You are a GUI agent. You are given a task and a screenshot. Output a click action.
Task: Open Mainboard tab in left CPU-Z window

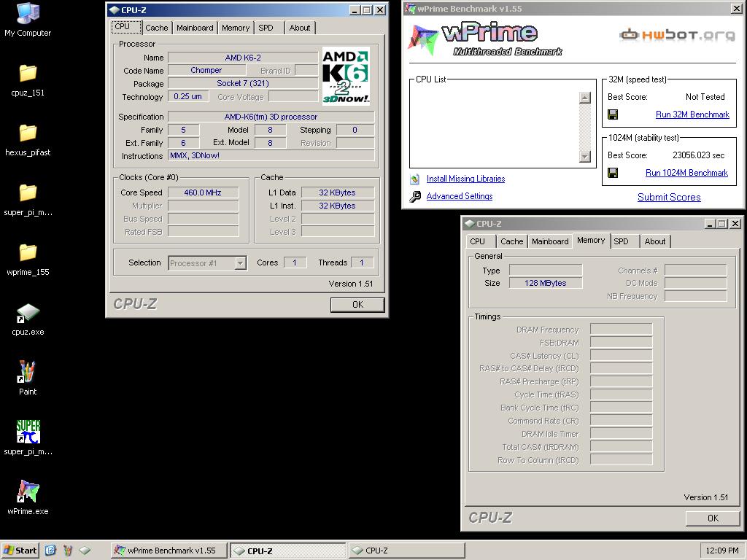195,28
